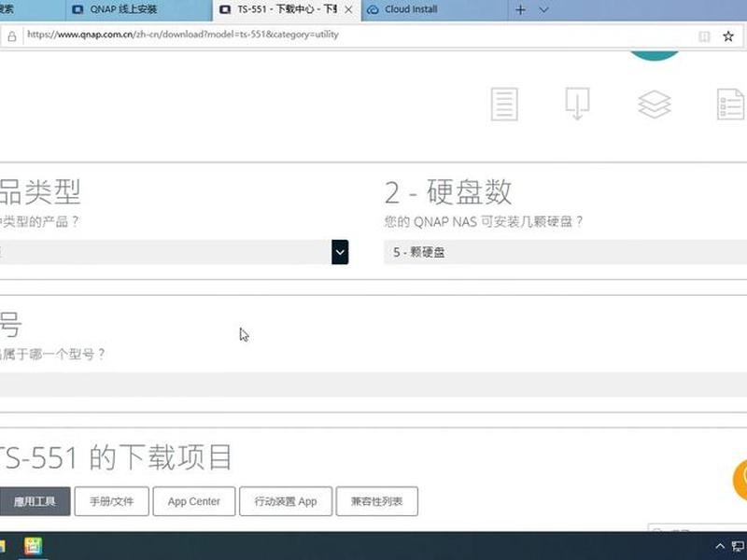The height and width of the screenshot is (560, 747).
Task: Open the product type dropdown arrow
Action: [x=340, y=252]
